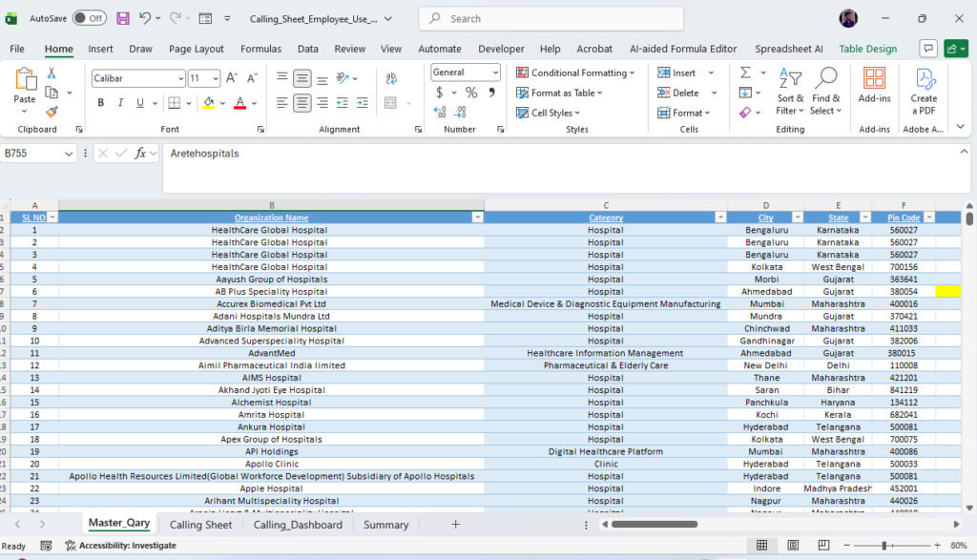The width and height of the screenshot is (977, 560).
Task: Open the Organization Name column filter
Action: 477,218
